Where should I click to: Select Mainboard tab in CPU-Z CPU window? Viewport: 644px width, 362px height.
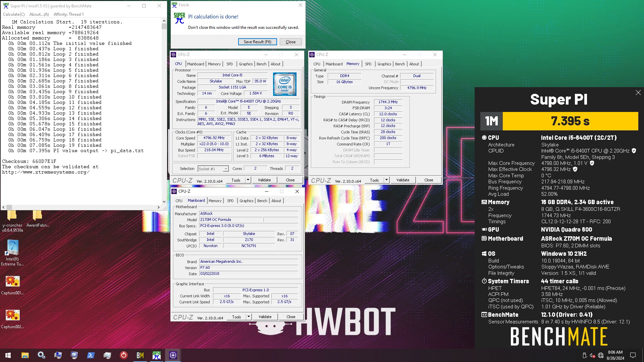click(196, 64)
